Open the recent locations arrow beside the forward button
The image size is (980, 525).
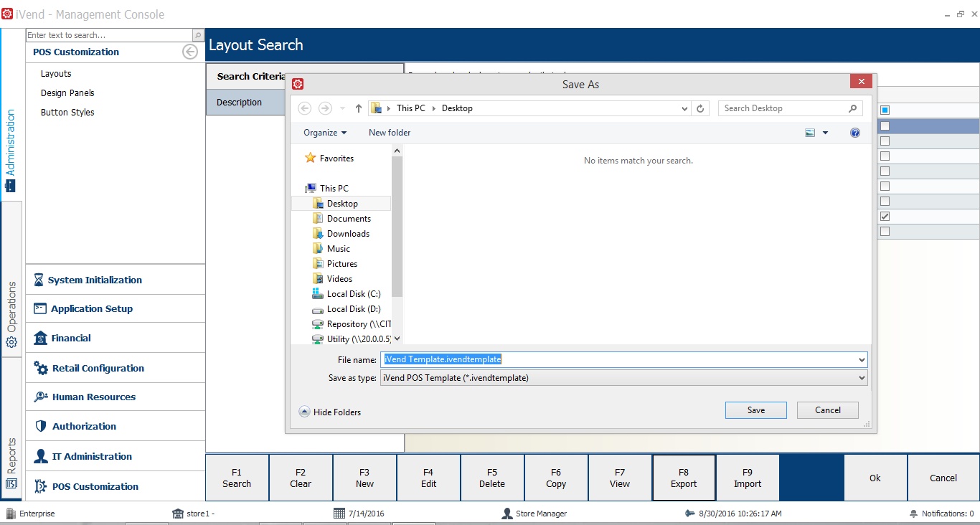[x=342, y=108]
